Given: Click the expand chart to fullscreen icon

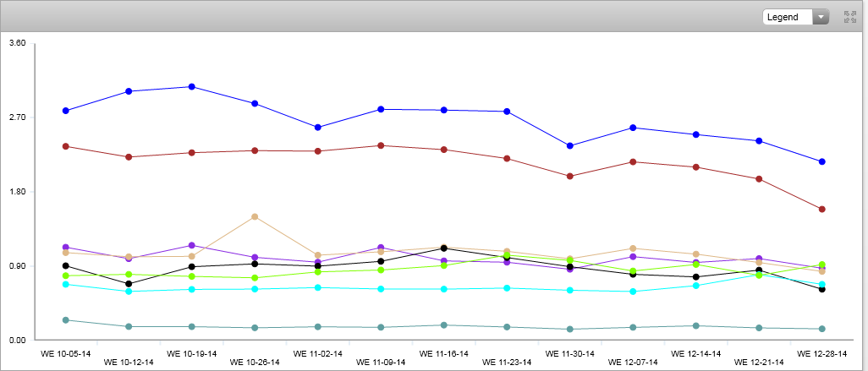Looking at the screenshot, I should tap(849, 17).
